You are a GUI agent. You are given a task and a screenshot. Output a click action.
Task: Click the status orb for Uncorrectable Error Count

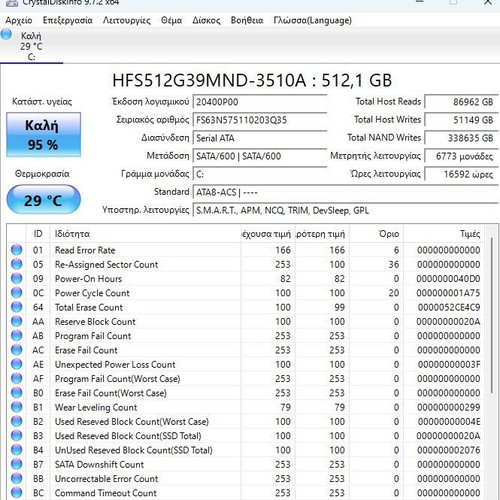[16, 479]
